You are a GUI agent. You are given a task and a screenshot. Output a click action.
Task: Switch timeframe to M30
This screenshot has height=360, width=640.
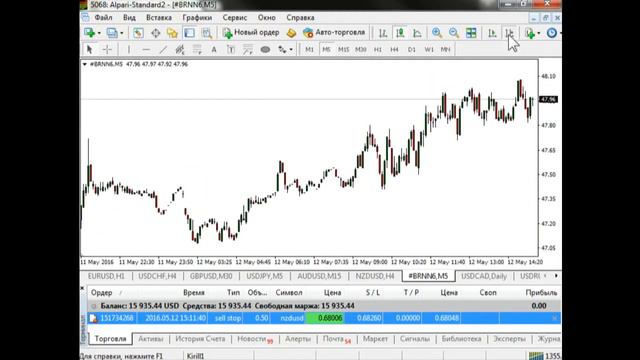360,49
